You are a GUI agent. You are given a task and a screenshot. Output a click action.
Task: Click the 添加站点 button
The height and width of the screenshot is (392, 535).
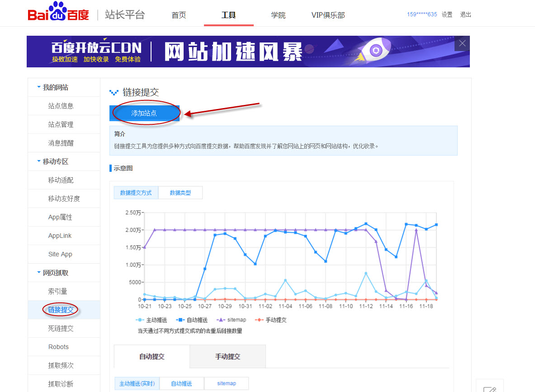144,113
